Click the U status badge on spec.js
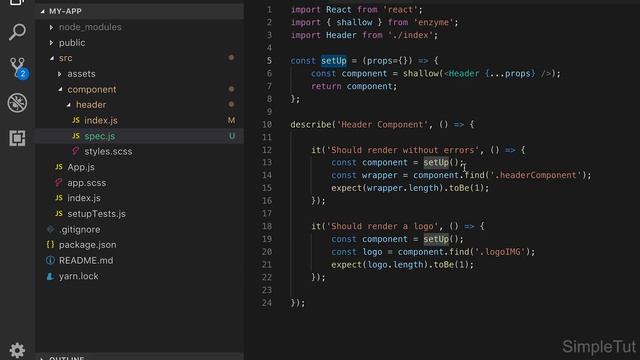 point(232,136)
